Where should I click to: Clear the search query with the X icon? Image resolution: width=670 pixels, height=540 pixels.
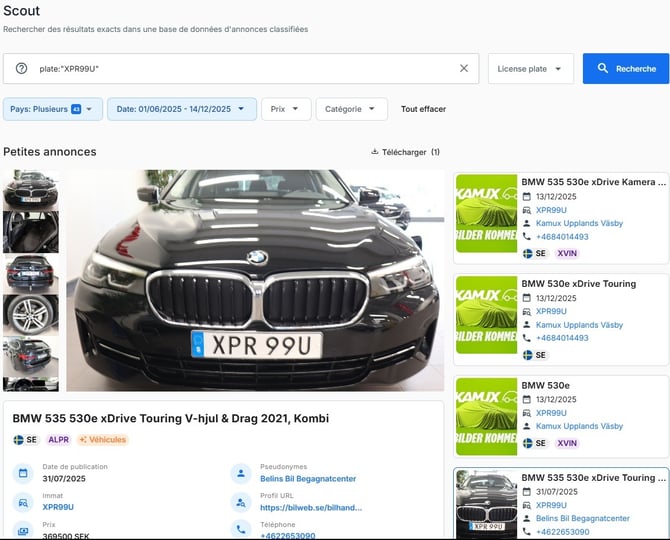(x=464, y=68)
